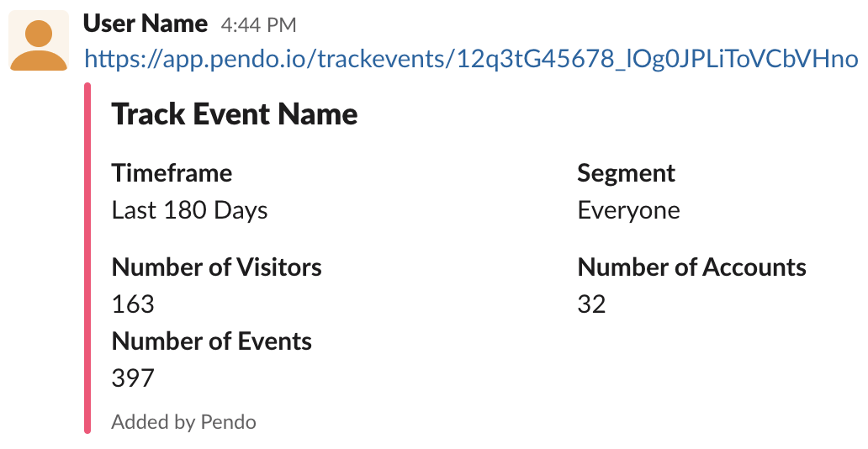Click the Last 180 Days value
This screenshot has width=868, height=449.
pyautogui.click(x=190, y=210)
